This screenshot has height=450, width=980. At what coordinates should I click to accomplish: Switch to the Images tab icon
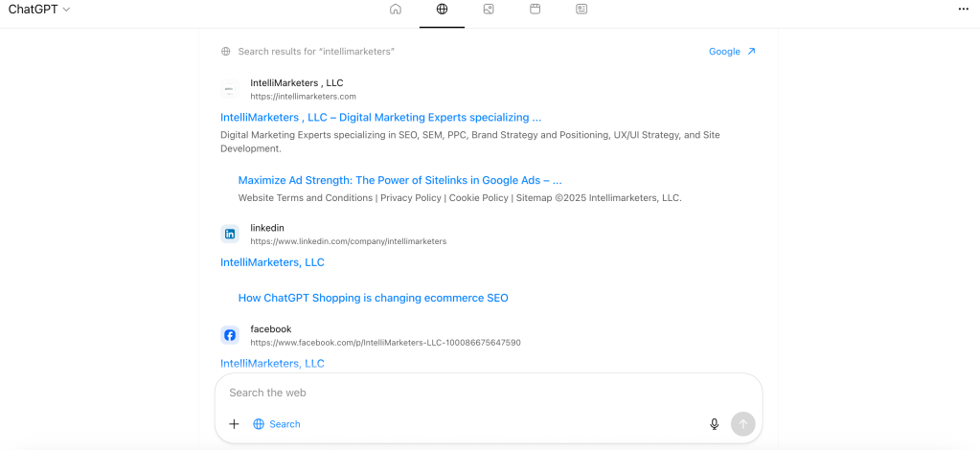tap(489, 10)
